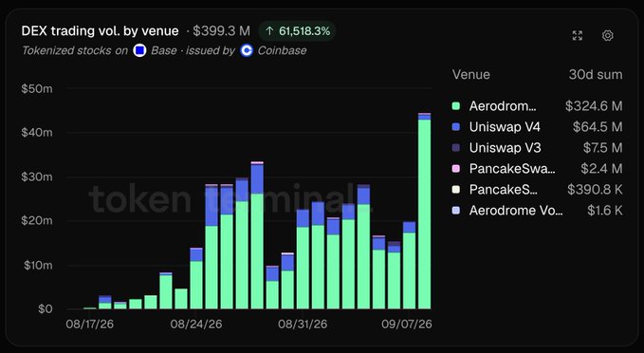Click the 61,518.3% change badge
The image size is (644, 353).
[298, 31]
